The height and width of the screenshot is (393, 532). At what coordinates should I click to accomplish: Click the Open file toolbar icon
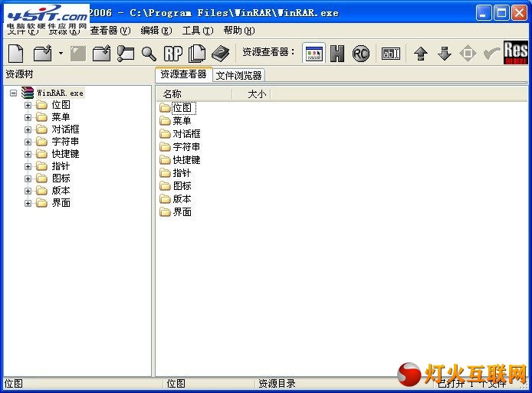pos(42,53)
